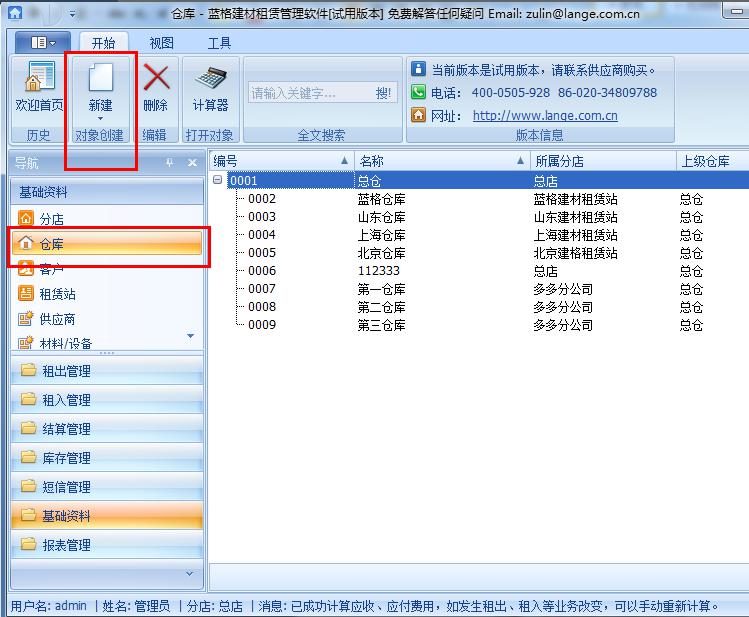
Task: Open the 租出管理 navigation group
Action: coord(66,371)
